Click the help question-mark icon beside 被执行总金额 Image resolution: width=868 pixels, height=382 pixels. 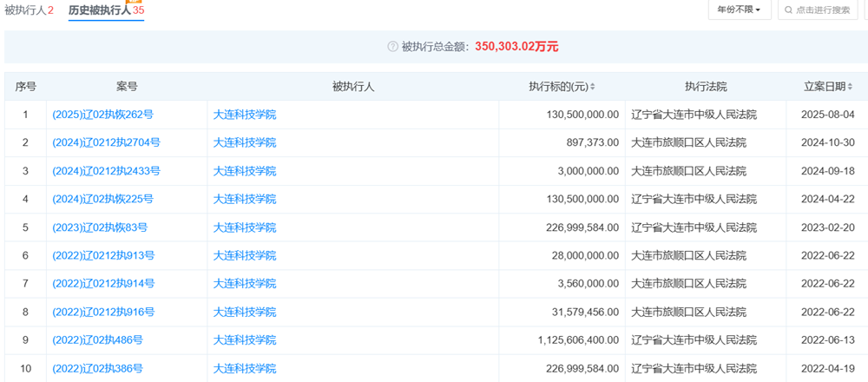pyautogui.click(x=392, y=47)
